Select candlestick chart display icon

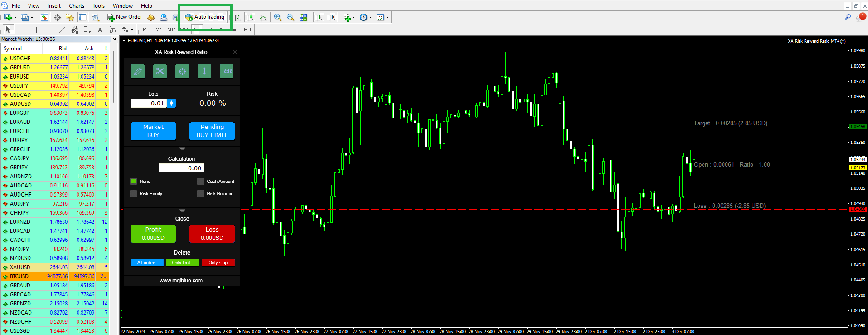click(x=250, y=17)
